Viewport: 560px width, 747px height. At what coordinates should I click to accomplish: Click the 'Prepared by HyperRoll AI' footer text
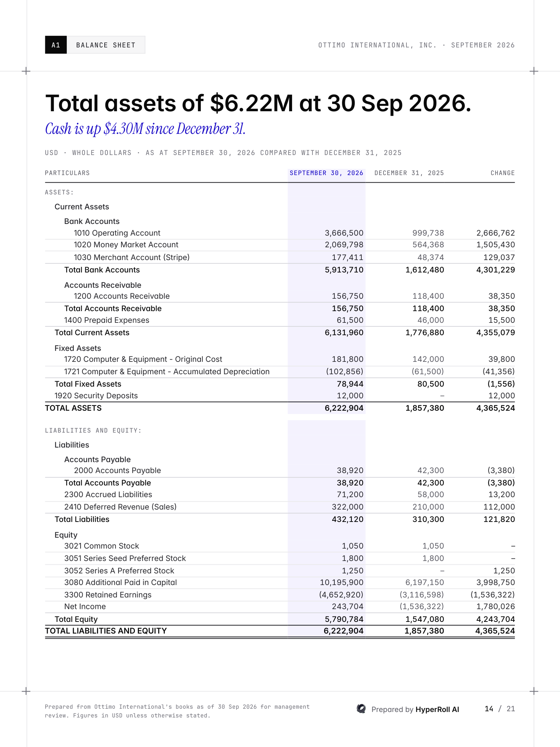[415, 709]
